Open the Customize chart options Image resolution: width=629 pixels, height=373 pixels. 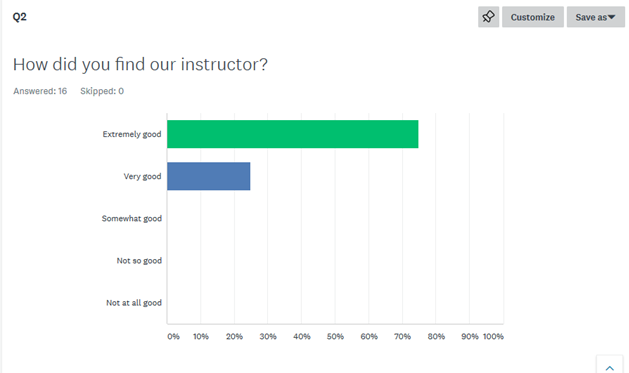[533, 17]
